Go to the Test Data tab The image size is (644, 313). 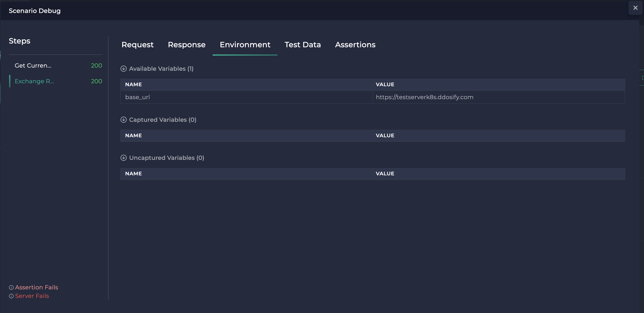point(303,45)
